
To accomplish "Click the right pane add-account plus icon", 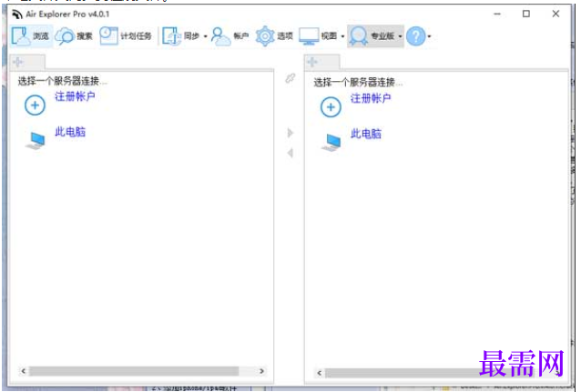I will 331,107.
